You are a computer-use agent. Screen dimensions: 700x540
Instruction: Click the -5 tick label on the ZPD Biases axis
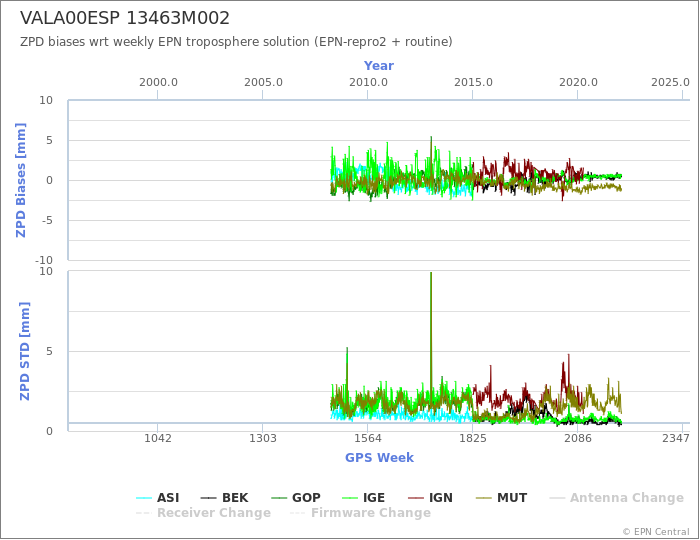tap(45, 220)
